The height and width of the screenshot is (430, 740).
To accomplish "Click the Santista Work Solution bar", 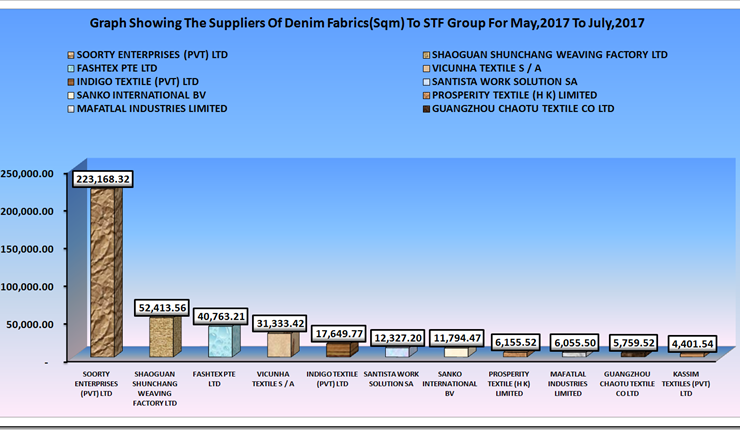I will coord(401,352).
